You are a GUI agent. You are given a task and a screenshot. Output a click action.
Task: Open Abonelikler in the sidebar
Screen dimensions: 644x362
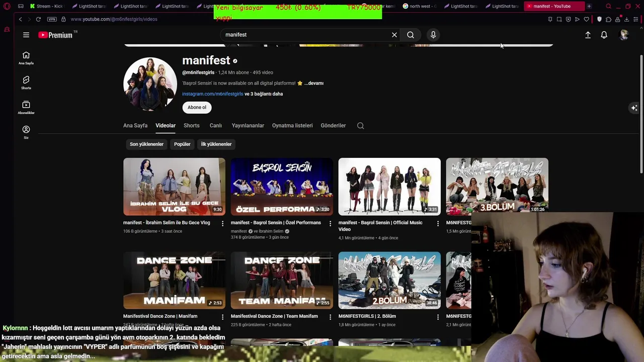click(x=26, y=108)
